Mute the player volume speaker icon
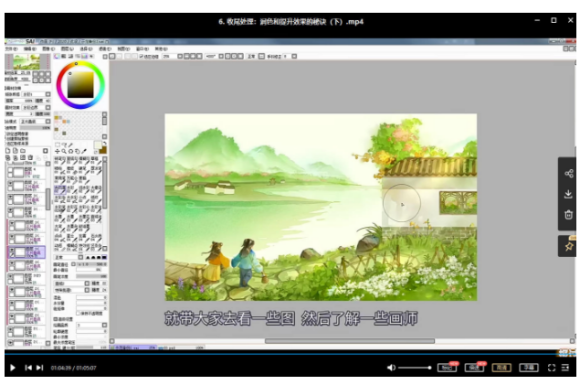This screenshot has height=385, width=580. coord(391,368)
